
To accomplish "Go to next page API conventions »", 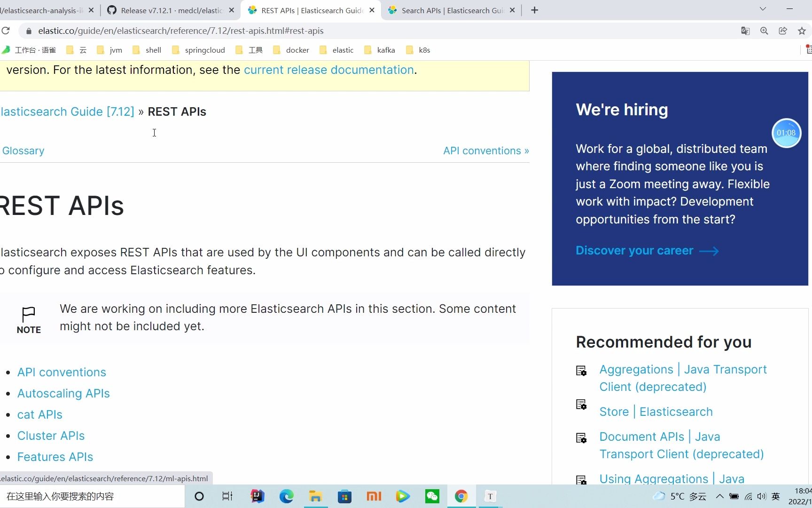I will (486, 151).
